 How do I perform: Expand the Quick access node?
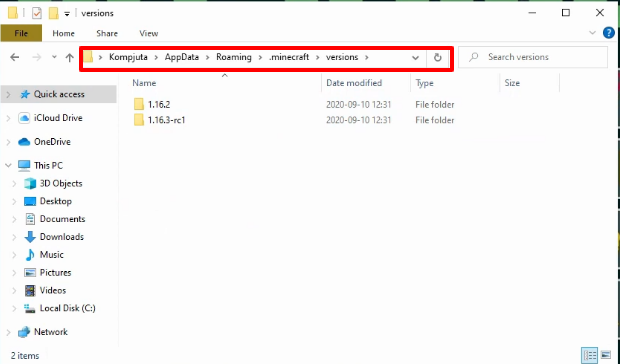pyautogui.click(x=8, y=94)
